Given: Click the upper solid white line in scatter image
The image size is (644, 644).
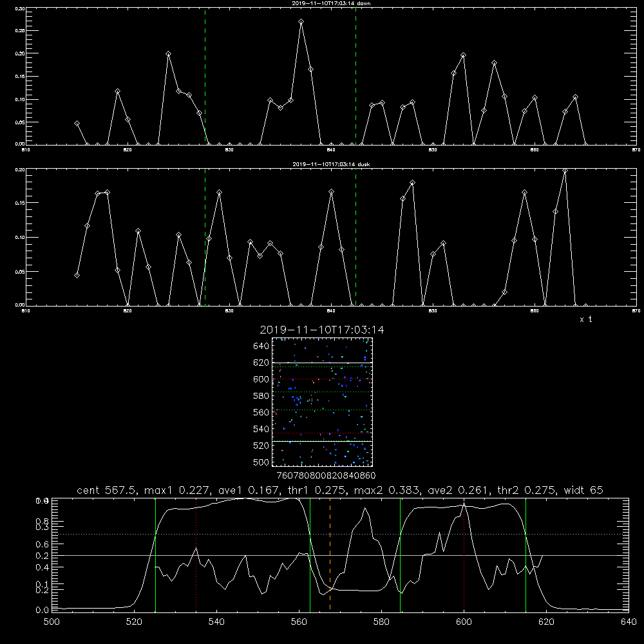Looking at the screenshot, I should pos(322,363).
